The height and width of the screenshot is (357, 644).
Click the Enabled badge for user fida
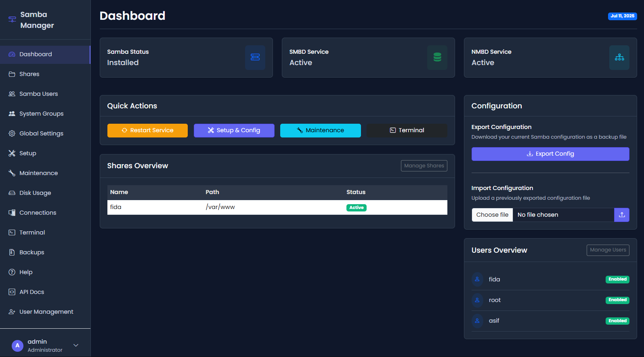click(617, 279)
